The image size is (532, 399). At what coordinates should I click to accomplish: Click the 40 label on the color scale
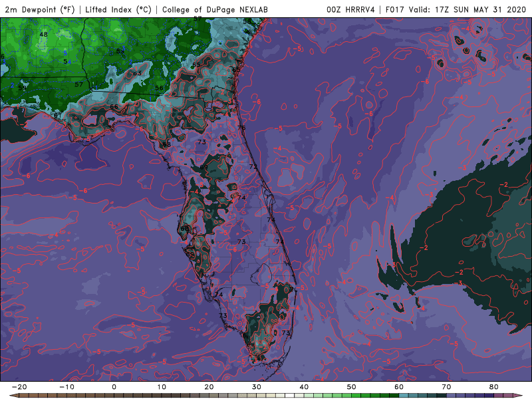click(304, 387)
